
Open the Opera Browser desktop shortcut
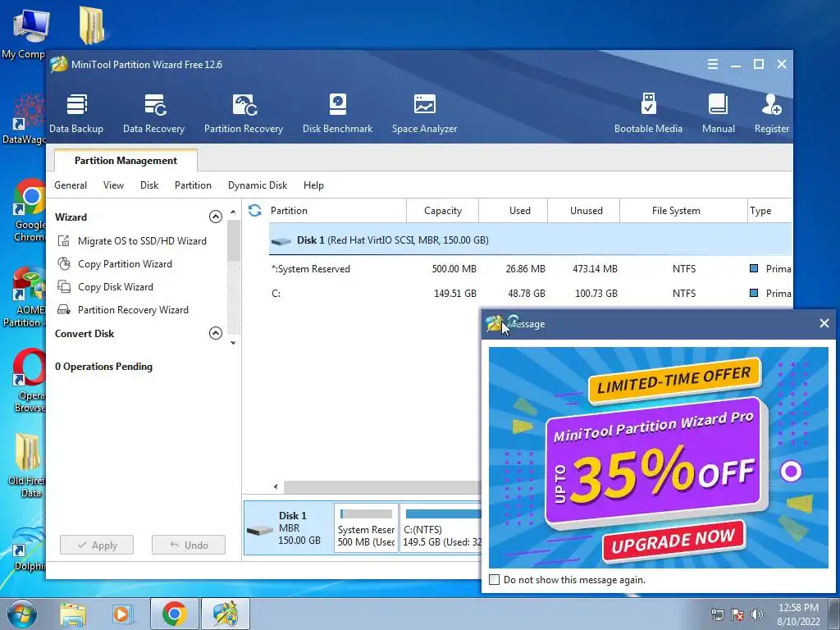pyautogui.click(x=28, y=381)
